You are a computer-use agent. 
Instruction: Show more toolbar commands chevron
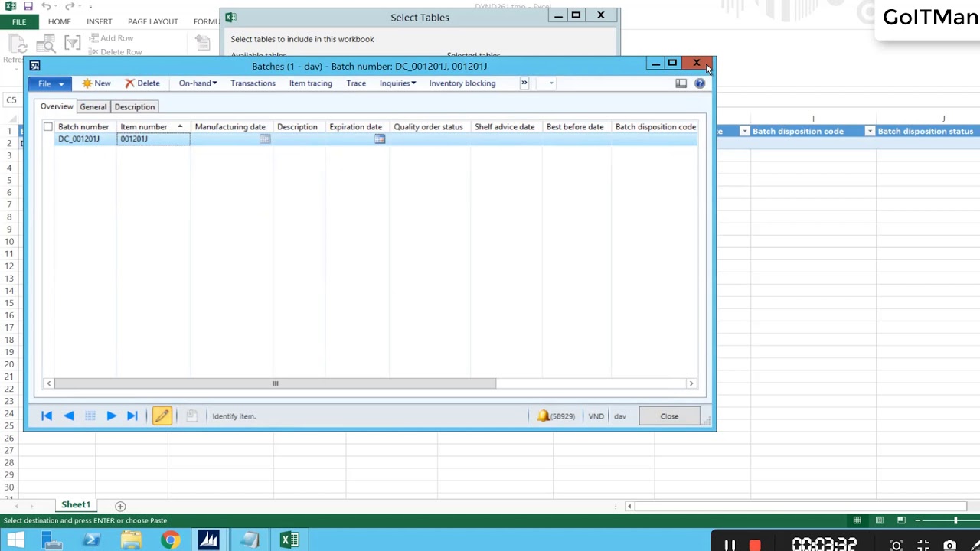tap(524, 83)
